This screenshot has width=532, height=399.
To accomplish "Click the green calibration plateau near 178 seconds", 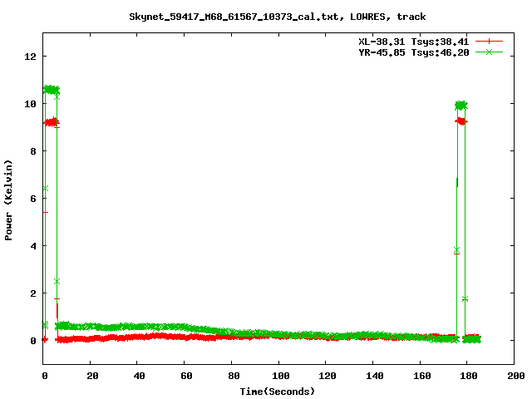I will click(x=461, y=106).
